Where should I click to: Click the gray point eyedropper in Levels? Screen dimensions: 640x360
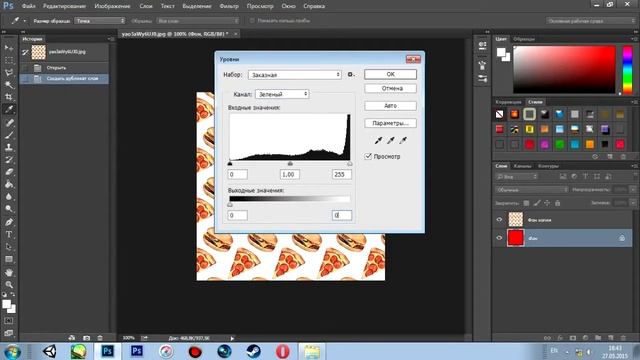pos(391,140)
